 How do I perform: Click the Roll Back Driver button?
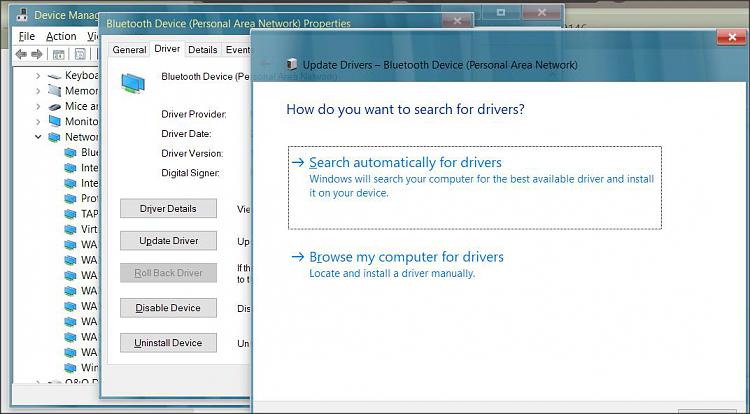(x=168, y=273)
